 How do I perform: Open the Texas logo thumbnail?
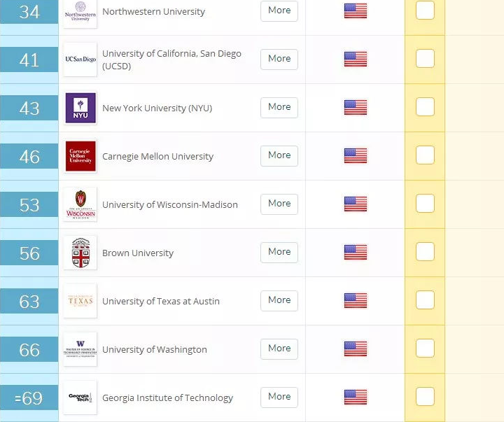pyautogui.click(x=80, y=301)
